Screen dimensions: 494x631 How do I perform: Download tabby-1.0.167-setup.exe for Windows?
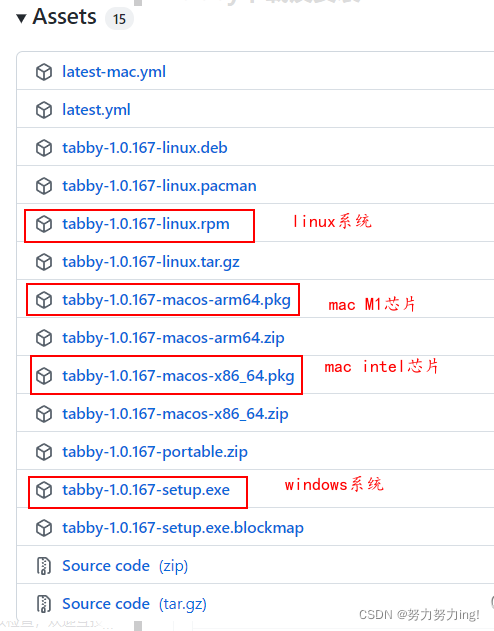[x=146, y=490]
